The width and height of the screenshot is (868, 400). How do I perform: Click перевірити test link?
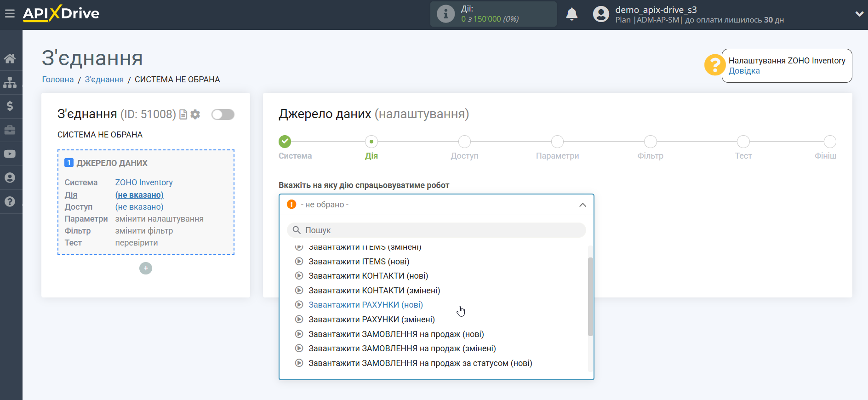click(137, 243)
